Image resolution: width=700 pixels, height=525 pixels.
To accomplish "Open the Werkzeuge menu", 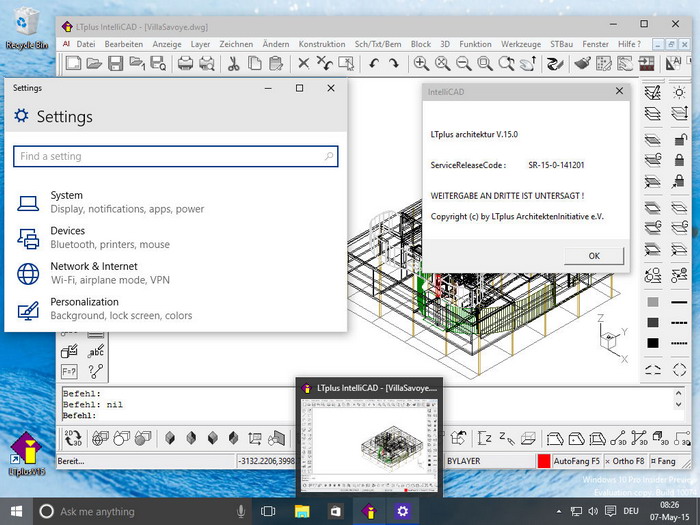I will pyautogui.click(x=521, y=44).
